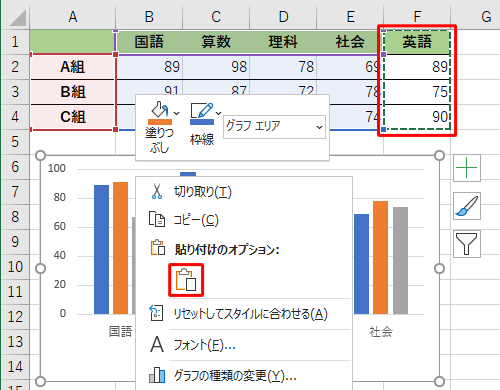The width and height of the screenshot is (500, 390).
Task: Choose グラフの種類の変更(Y)...
Action: click(244, 376)
